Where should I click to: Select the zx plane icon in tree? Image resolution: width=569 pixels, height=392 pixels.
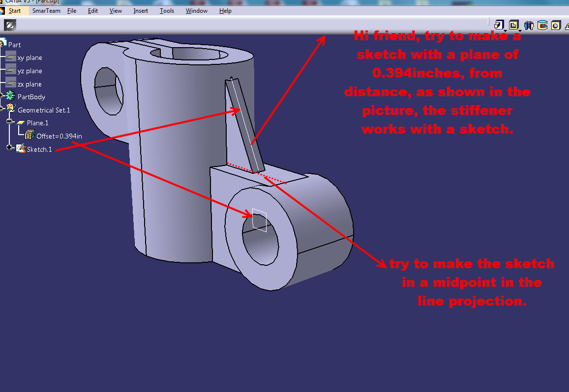(x=11, y=83)
